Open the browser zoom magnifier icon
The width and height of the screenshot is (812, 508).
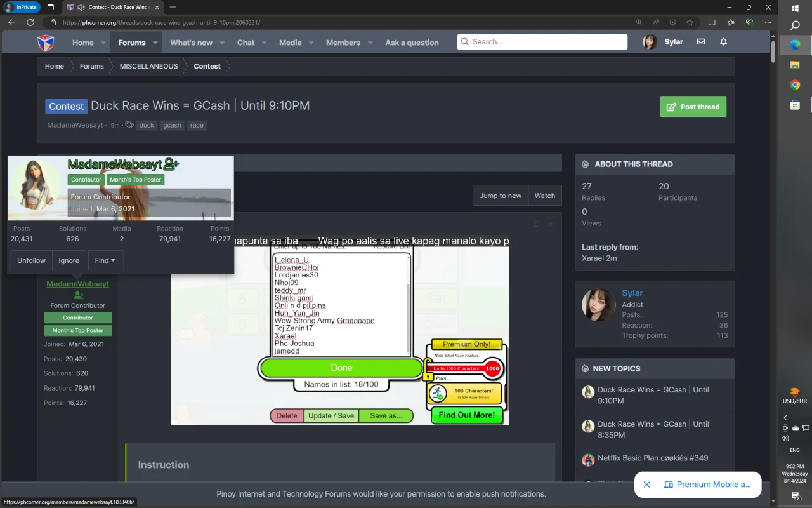coord(639,22)
